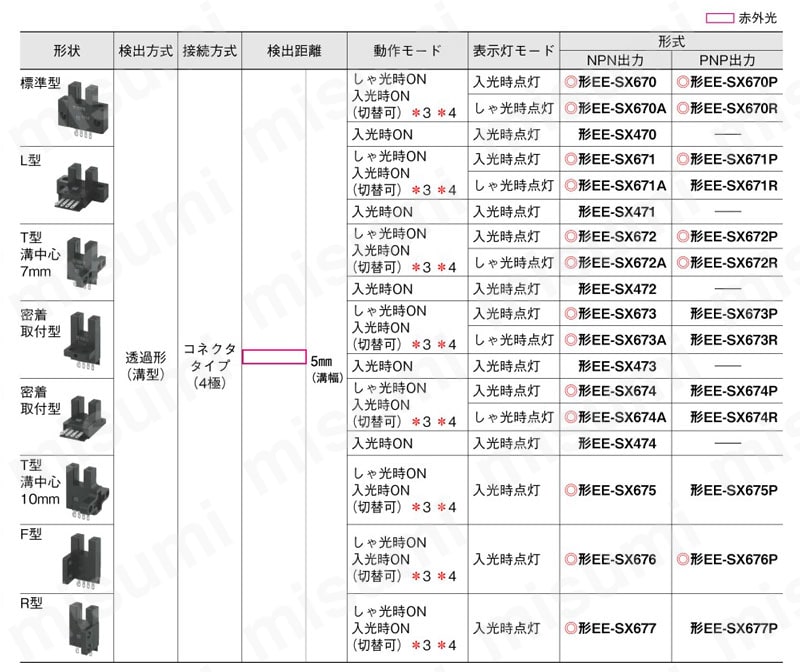Click the T型 溝中心 10mm sensor image
The height and width of the screenshot is (672, 800).
(87, 492)
